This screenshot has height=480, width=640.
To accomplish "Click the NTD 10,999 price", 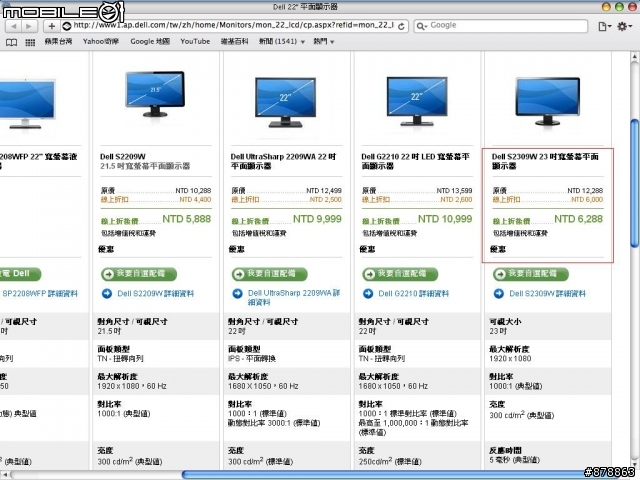I will click(x=445, y=219).
